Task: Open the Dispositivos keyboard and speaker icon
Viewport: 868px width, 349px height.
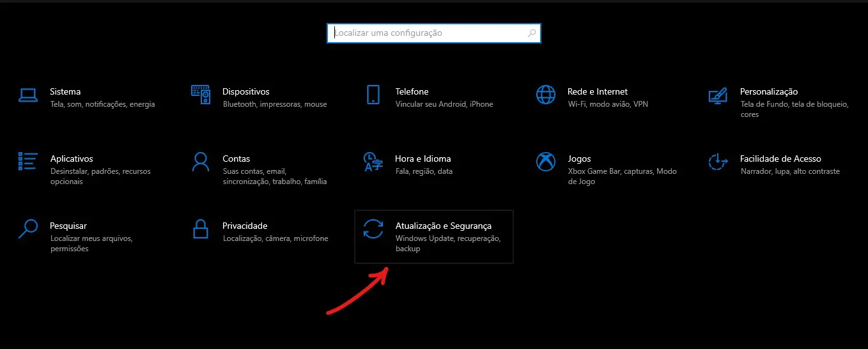Action: pos(201,95)
